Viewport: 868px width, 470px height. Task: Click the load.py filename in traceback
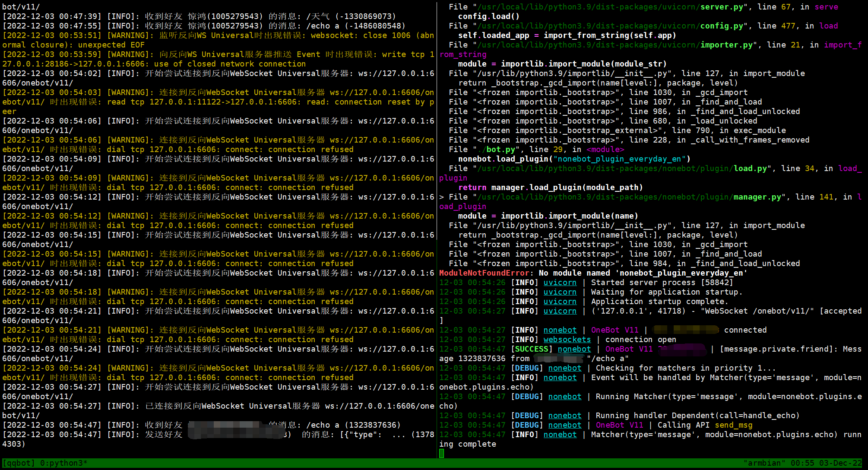[750, 168]
